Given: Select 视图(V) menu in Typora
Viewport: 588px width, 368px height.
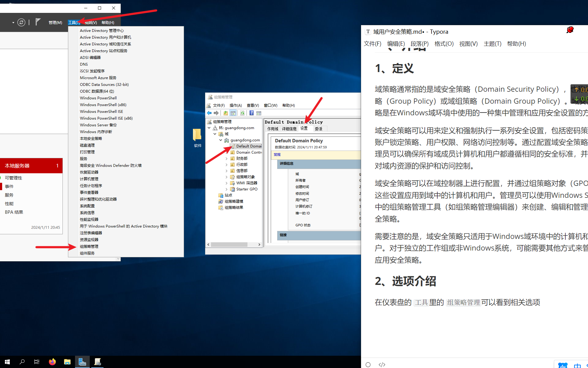Looking at the screenshot, I should (467, 44).
